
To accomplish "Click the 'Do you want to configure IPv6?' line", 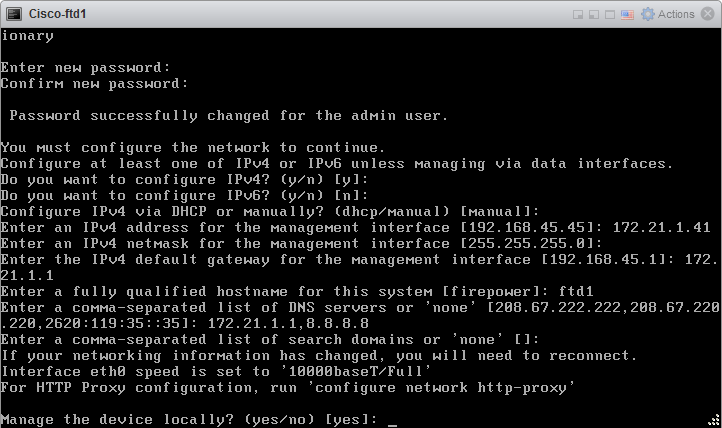I will point(184,196).
